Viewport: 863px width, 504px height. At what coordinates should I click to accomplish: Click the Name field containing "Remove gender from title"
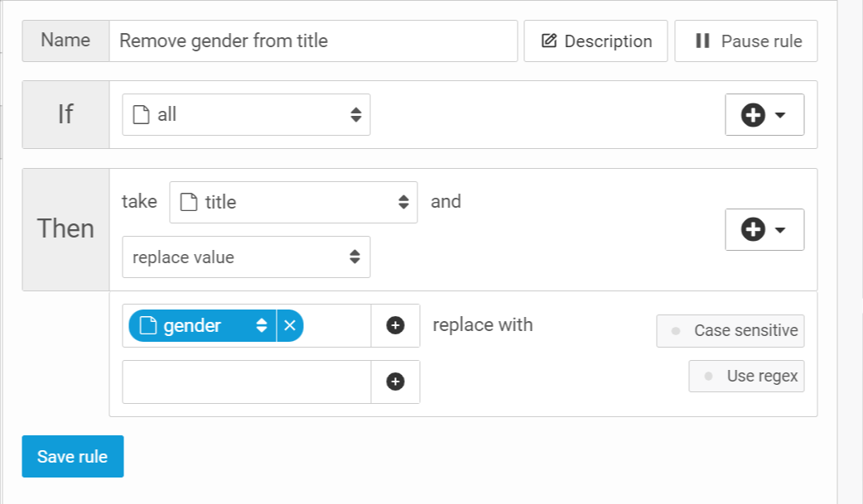click(313, 41)
